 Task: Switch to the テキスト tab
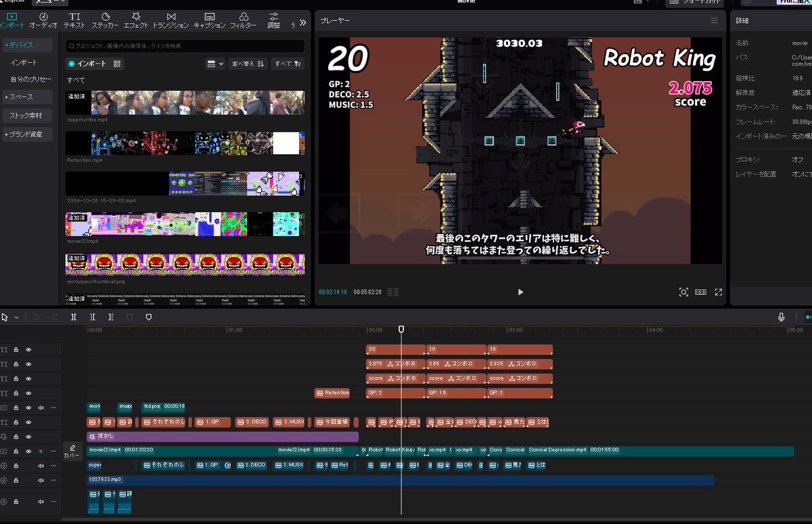[74, 20]
